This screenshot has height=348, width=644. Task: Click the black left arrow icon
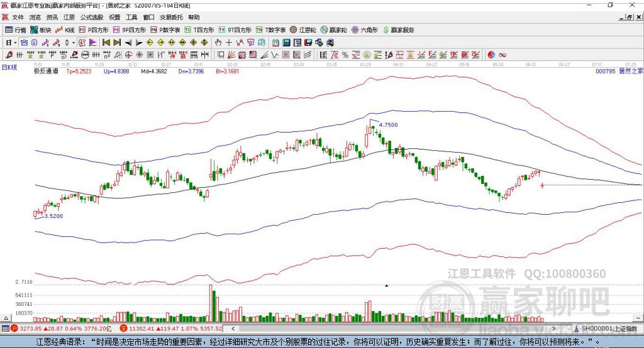(x=128, y=43)
